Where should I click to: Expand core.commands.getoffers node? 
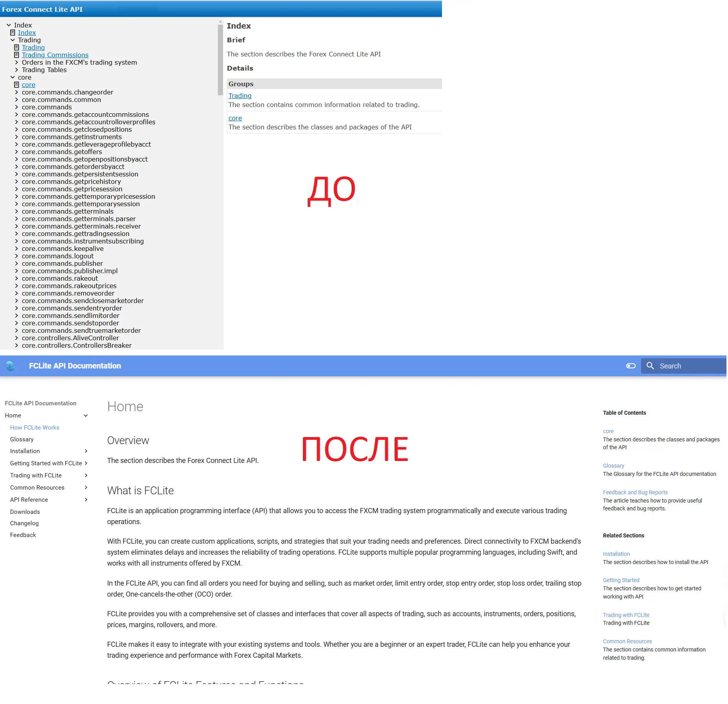(x=16, y=152)
